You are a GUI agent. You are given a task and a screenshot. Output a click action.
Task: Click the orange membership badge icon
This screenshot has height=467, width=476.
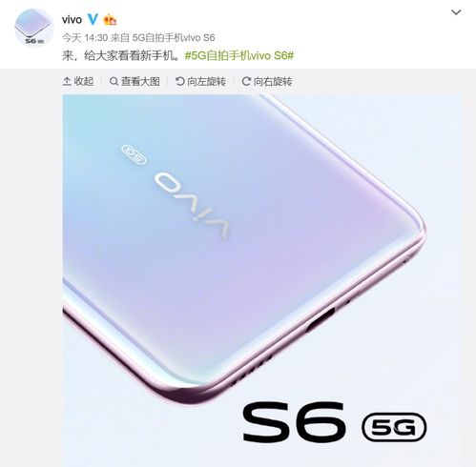click(110, 20)
